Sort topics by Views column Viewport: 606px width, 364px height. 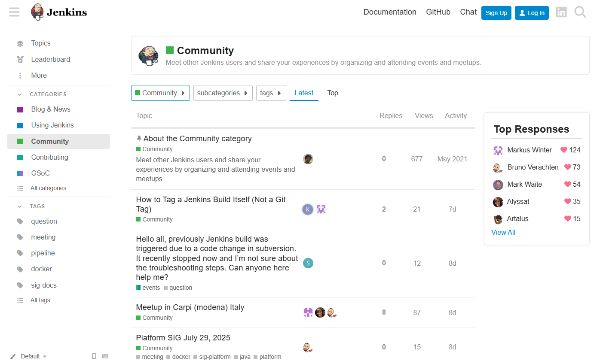tap(424, 116)
